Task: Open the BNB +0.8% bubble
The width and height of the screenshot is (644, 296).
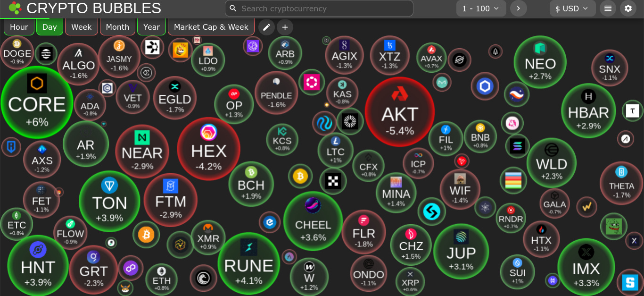Action: (480, 136)
